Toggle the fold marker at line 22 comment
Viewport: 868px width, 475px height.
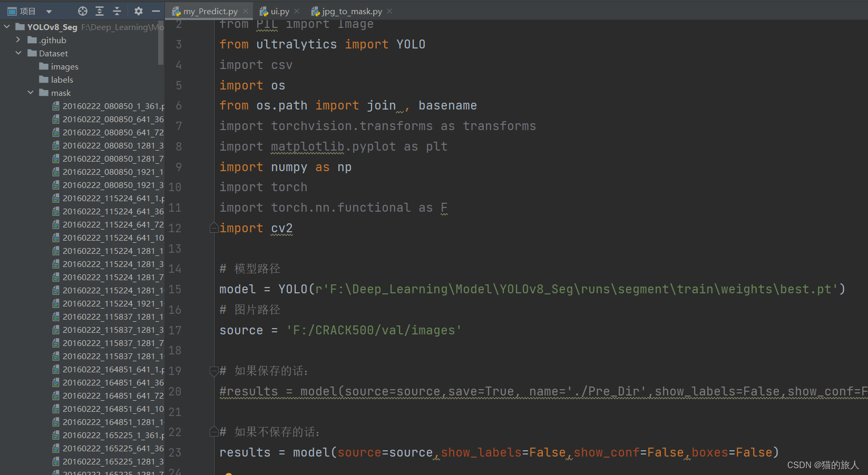pos(214,432)
